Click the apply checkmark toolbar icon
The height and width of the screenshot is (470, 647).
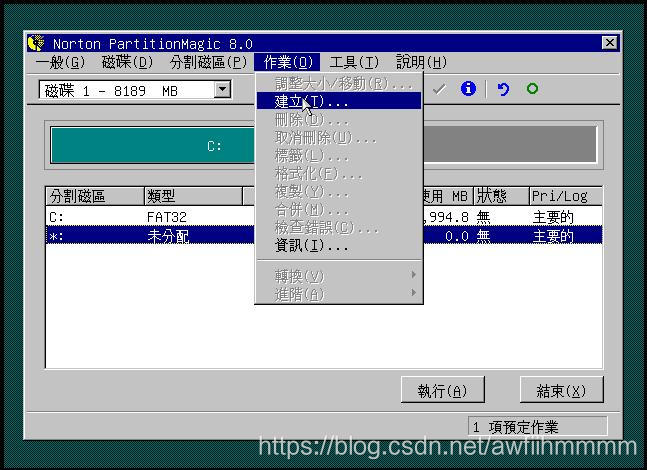tap(439, 89)
